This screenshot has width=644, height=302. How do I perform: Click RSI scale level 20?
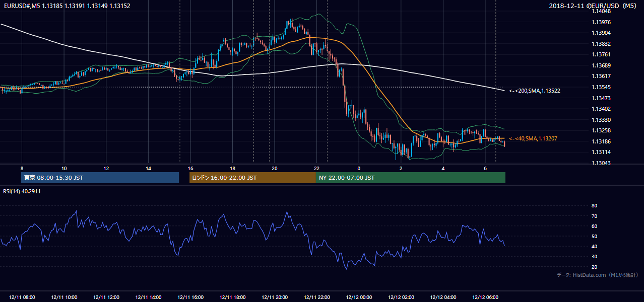(594, 267)
